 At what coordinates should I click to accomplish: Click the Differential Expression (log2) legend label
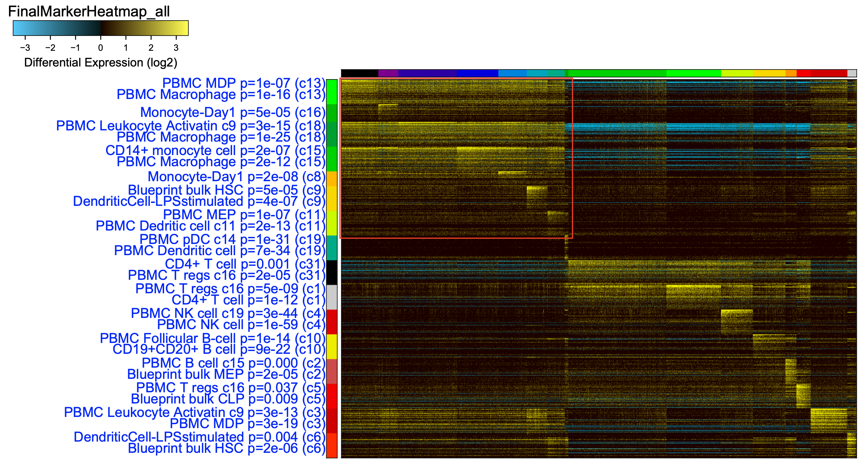click(x=101, y=62)
